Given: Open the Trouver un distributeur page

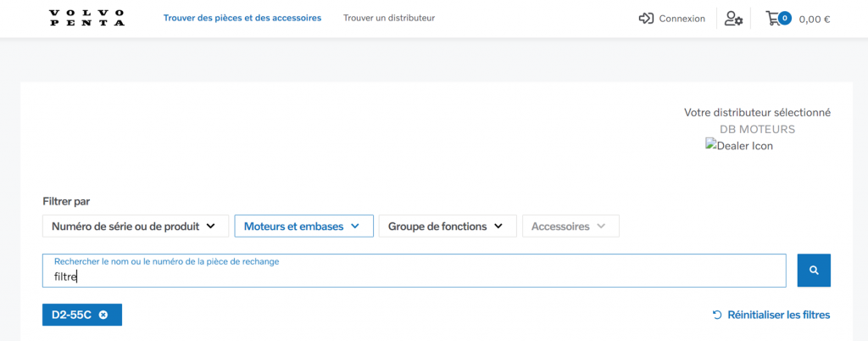Looking at the screenshot, I should (x=389, y=18).
